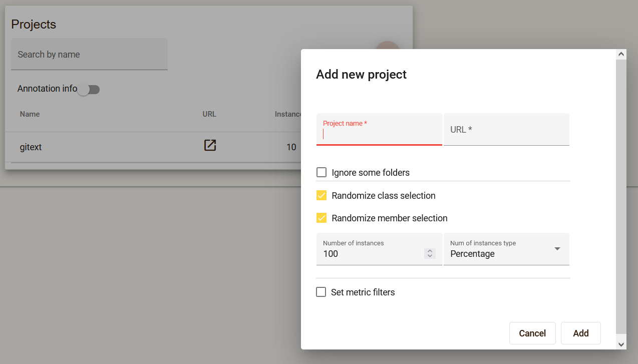
Task: Decrease Number of instances with stepper down arrow
Action: click(430, 256)
